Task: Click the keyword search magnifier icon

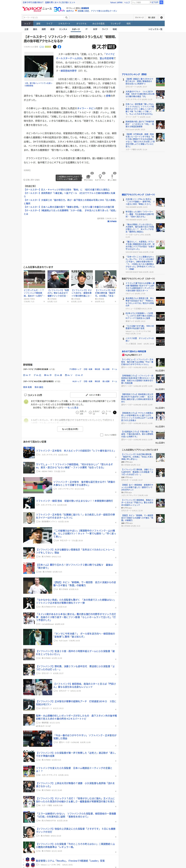Action: (66, 18)
